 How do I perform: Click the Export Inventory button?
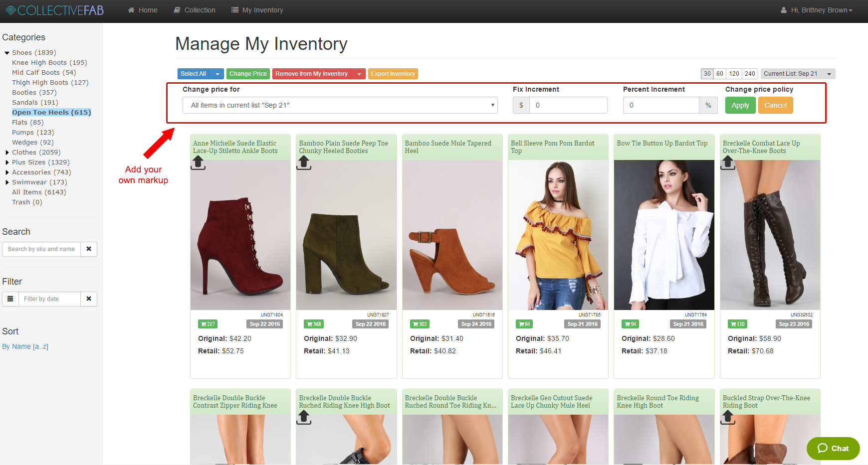click(393, 74)
